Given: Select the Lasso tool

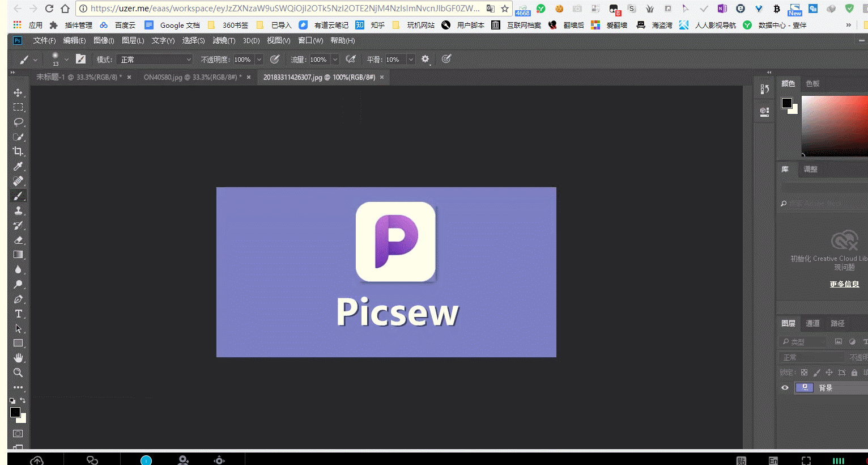Looking at the screenshot, I should pyautogui.click(x=18, y=122).
